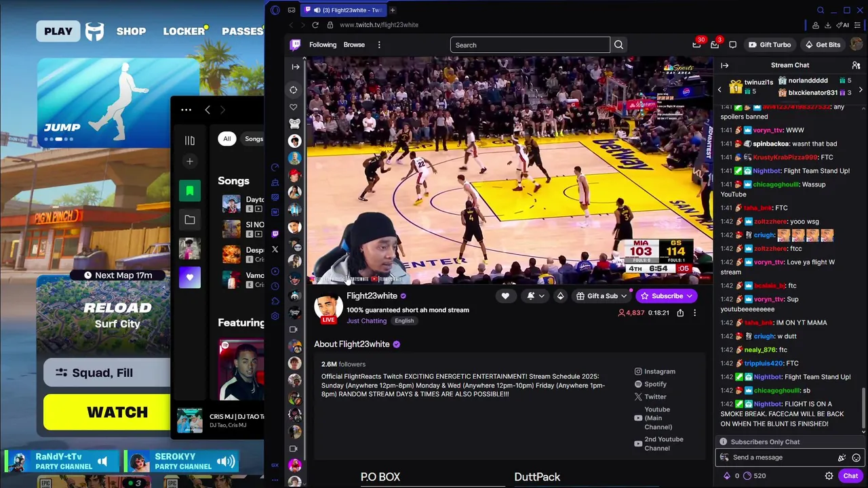Open Bits cheer icon in message box
The width and height of the screenshot is (868, 488).
[842, 457]
